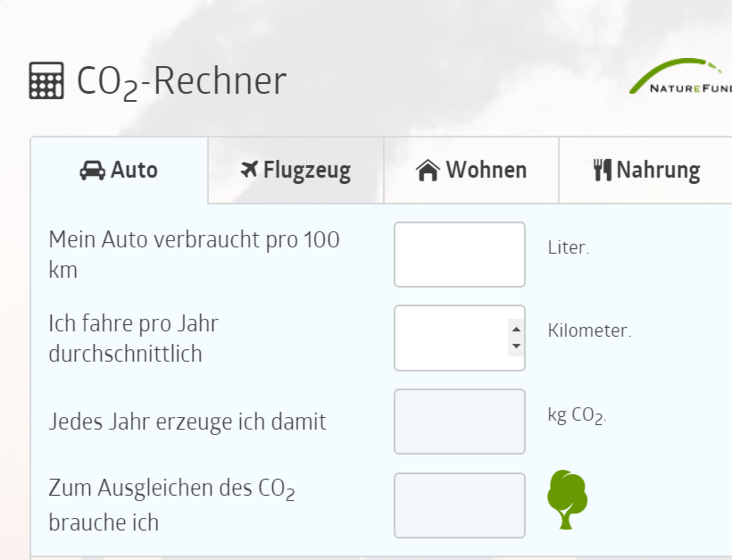Click the calculator icon beside CO2-Rechner
The image size is (732, 560).
click(47, 81)
